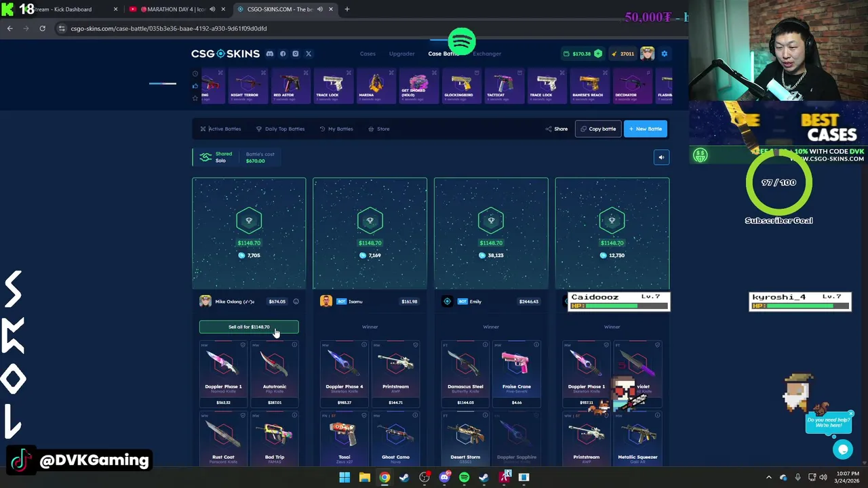The height and width of the screenshot is (488, 868).
Task: Switch to Daily Top Battles tab
Action: click(x=280, y=129)
